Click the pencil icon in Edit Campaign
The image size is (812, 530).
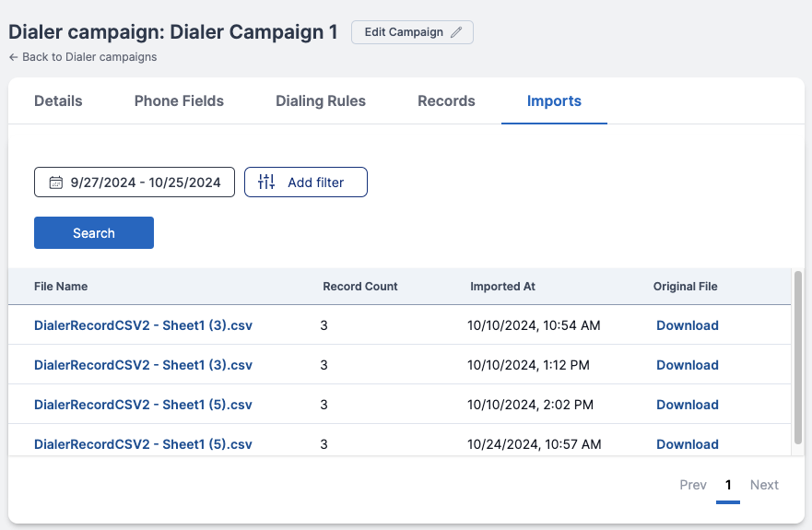(456, 32)
